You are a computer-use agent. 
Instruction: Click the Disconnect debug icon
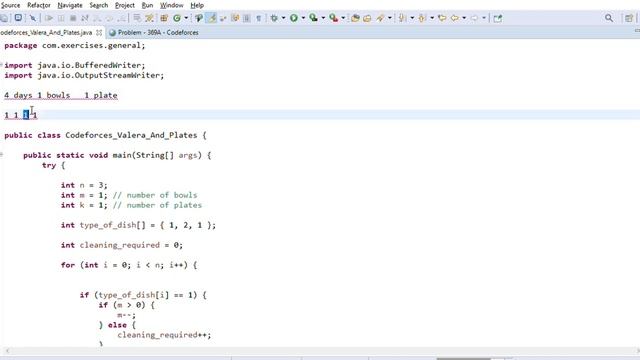point(85,18)
